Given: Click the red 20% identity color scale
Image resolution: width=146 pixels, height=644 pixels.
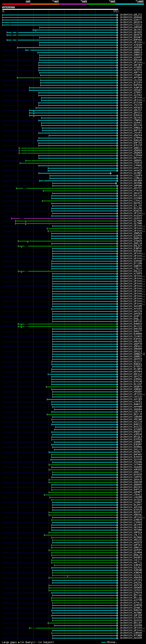Looking at the screenshot, I should [16, 4].
